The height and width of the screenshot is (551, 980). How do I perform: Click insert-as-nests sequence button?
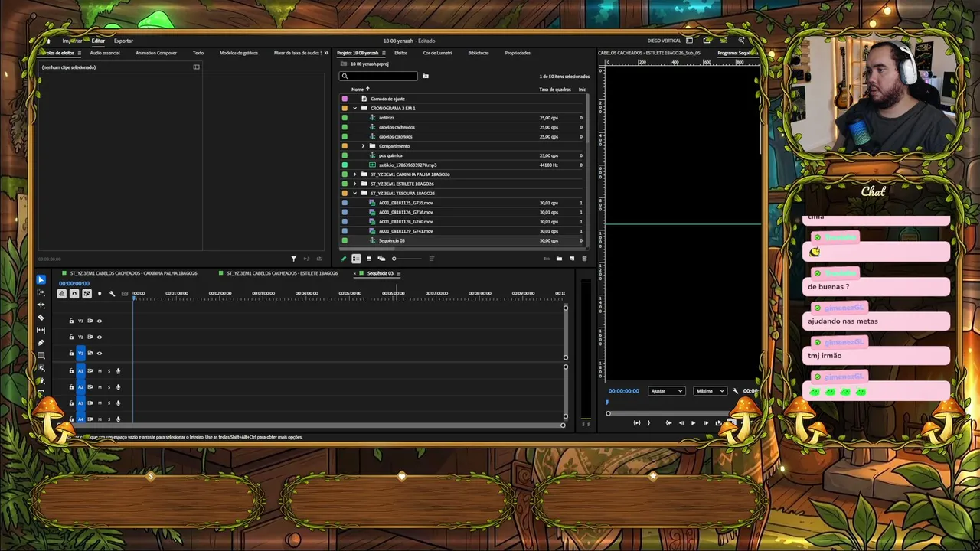[x=62, y=294]
